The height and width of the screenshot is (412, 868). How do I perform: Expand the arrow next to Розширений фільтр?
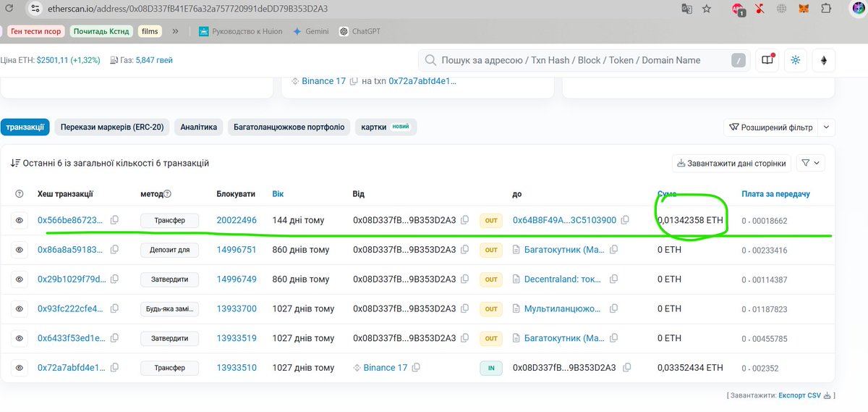pos(827,127)
